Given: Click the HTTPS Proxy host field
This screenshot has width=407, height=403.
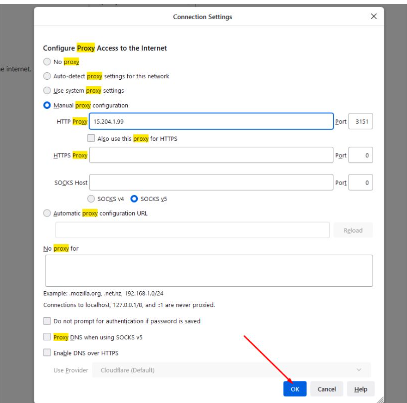Looking at the screenshot, I should click(211, 155).
